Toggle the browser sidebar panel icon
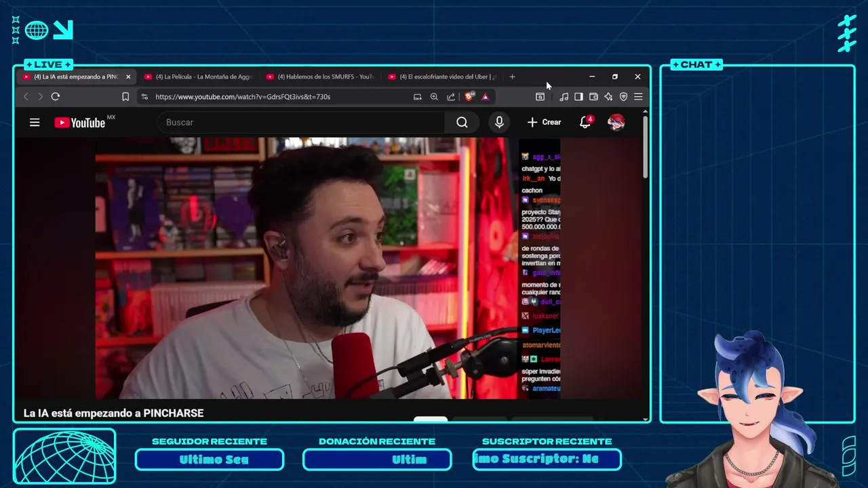Image resolution: width=868 pixels, height=488 pixels. (x=578, y=97)
